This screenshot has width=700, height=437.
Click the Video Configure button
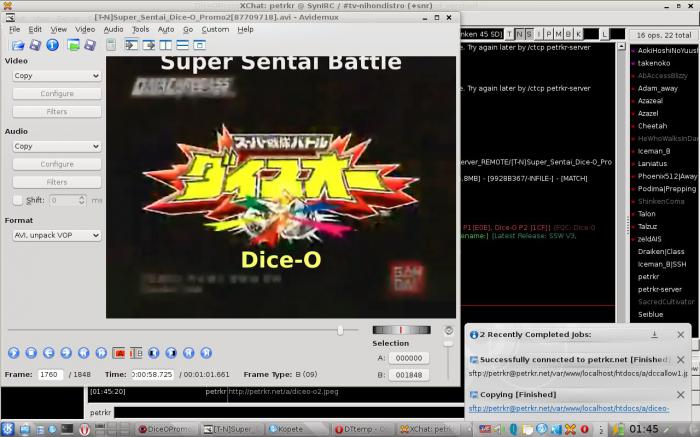(x=57, y=93)
